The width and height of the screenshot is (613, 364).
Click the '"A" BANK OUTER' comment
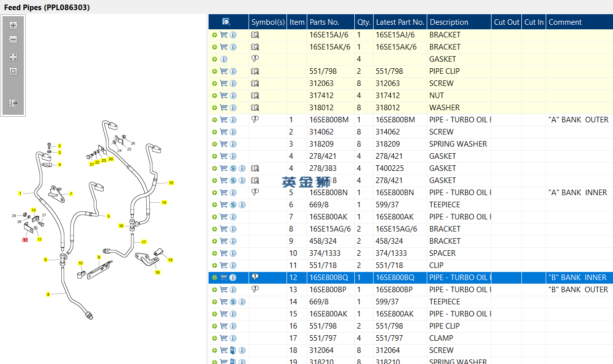pyautogui.click(x=579, y=120)
